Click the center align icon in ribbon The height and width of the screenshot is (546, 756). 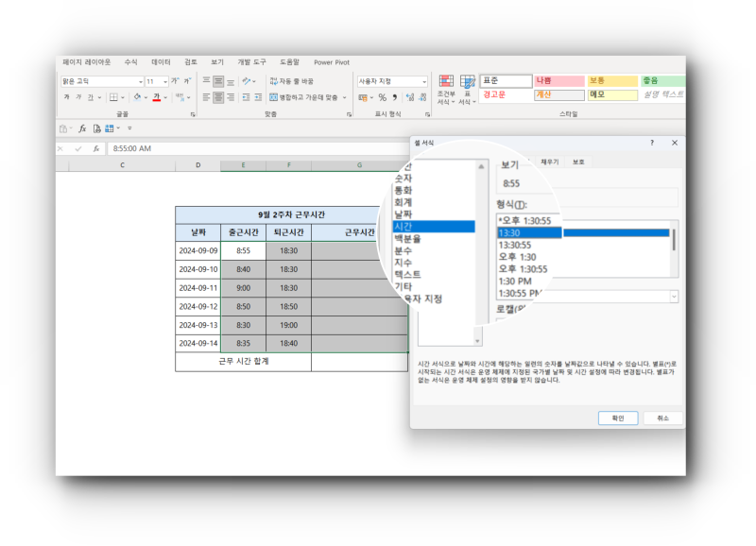pos(218,97)
